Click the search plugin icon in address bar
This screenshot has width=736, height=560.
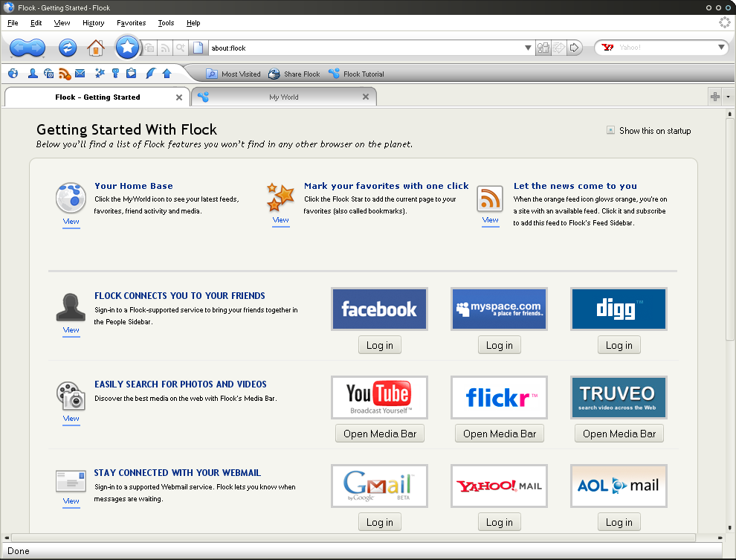181,48
